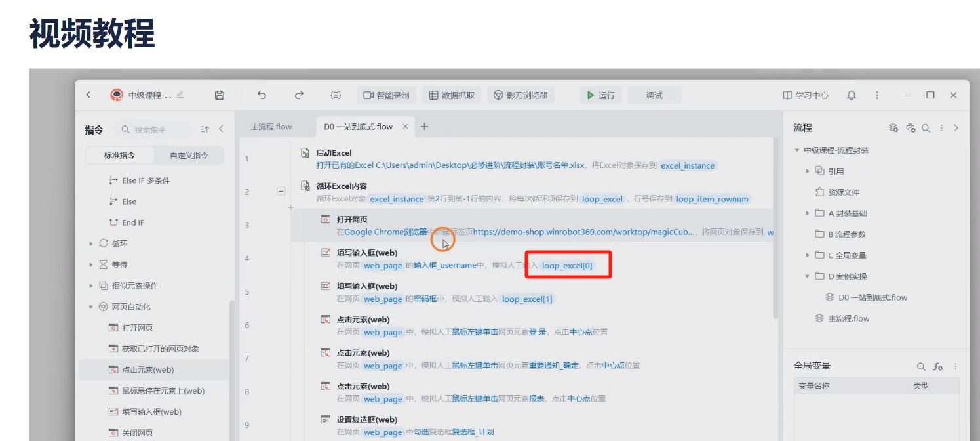Image resolution: width=980 pixels, height=441 pixels.
Task: Click the save icon in the top toolbar
Action: [x=220, y=95]
